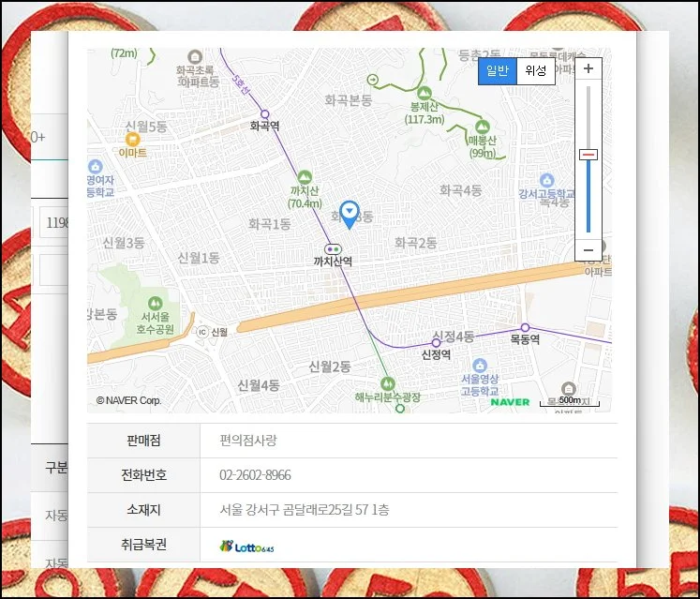The image size is (700, 599).
Task: Select the store name 편의점사랑
Action: pyautogui.click(x=248, y=441)
